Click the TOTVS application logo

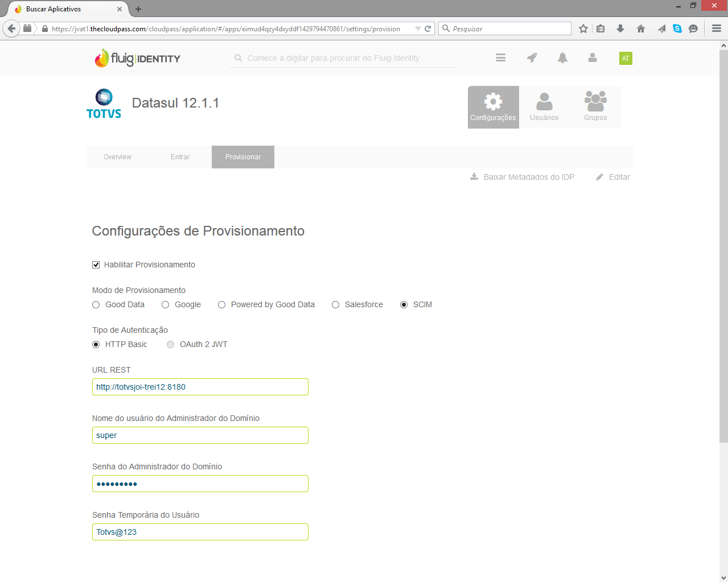[104, 104]
